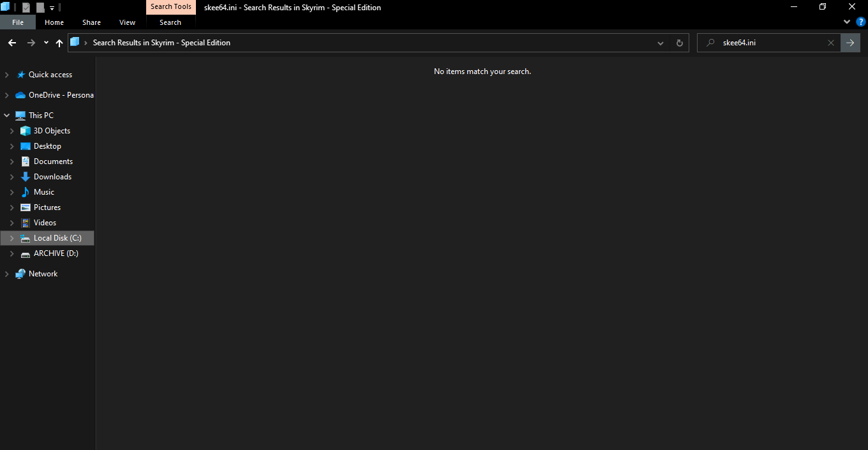
Task: Click the Network globe icon
Action: click(x=20, y=274)
